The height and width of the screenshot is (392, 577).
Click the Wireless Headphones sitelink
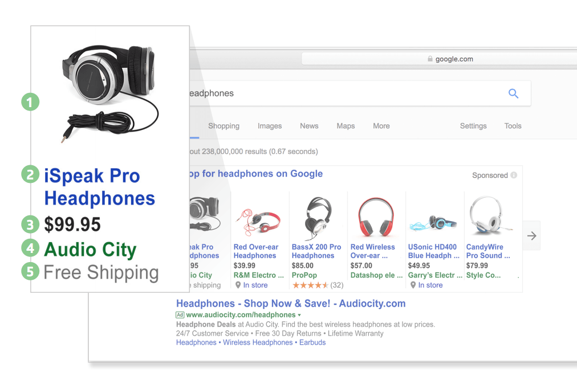[x=258, y=342]
